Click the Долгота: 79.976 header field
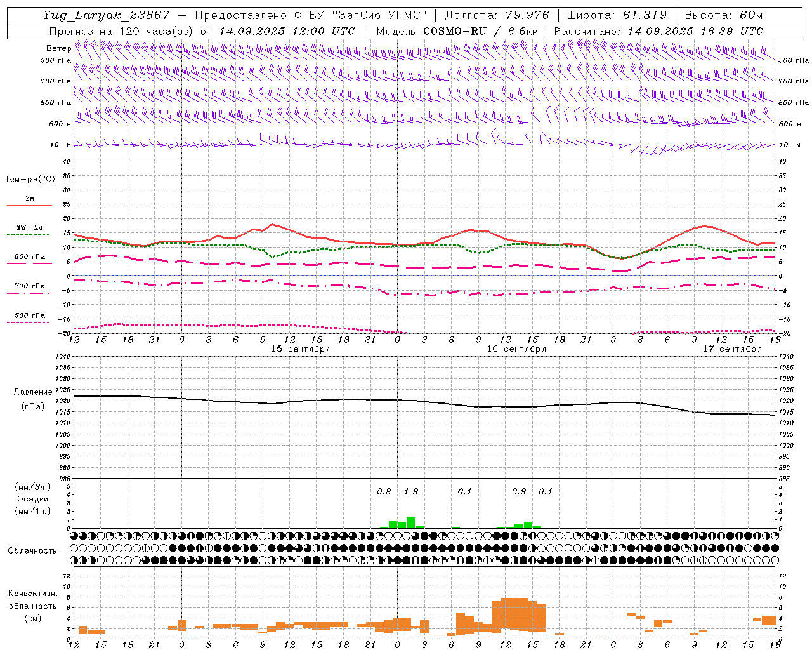The height and width of the screenshot is (650, 812). tap(497, 15)
